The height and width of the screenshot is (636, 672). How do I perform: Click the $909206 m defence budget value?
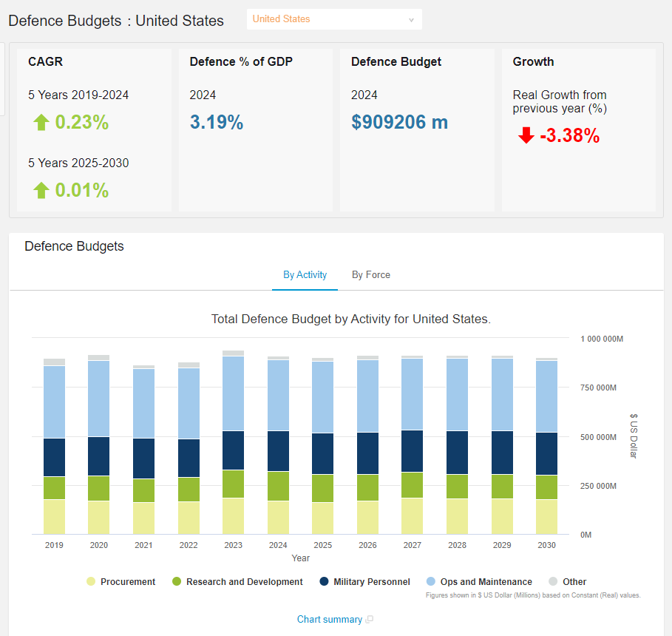(399, 123)
